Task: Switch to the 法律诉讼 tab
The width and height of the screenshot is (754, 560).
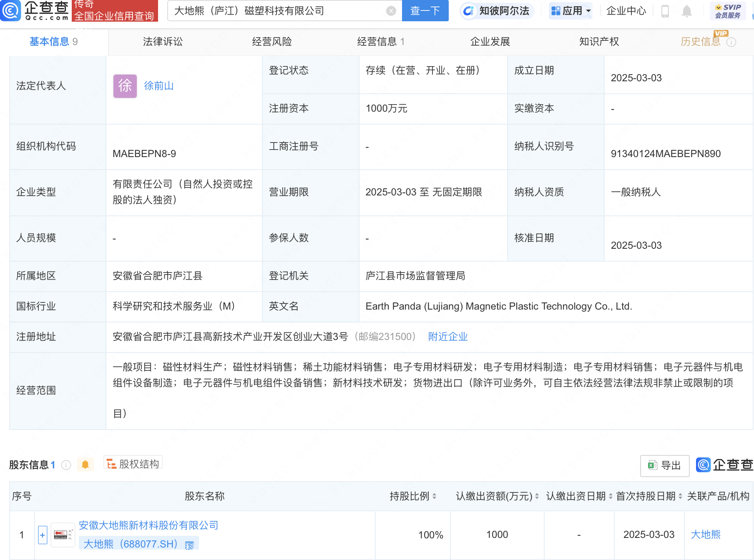Action: point(163,42)
